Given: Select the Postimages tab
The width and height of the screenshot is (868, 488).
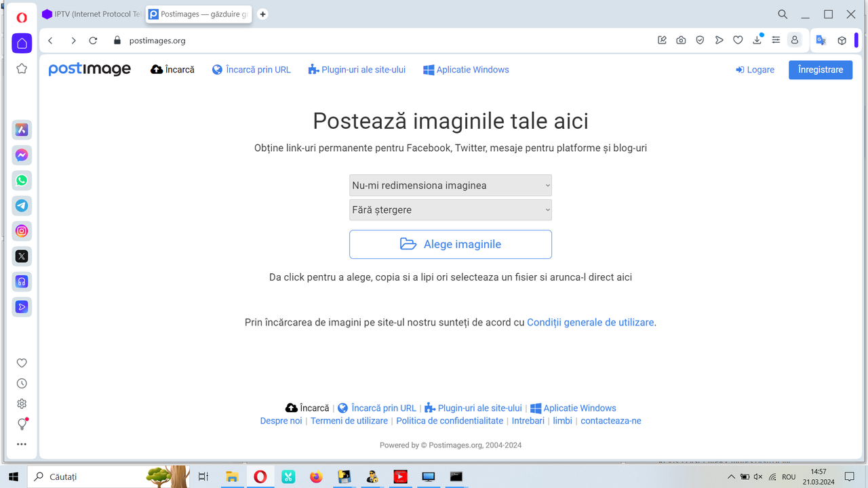Looking at the screenshot, I should coord(198,14).
